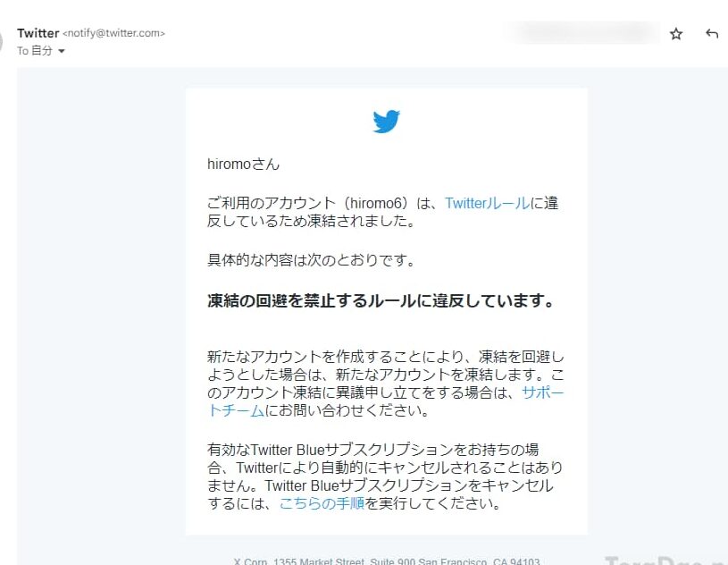Click the sender avatar beside Twitter name
Image resolution: width=728 pixels, height=565 pixels.
[x=4, y=40]
